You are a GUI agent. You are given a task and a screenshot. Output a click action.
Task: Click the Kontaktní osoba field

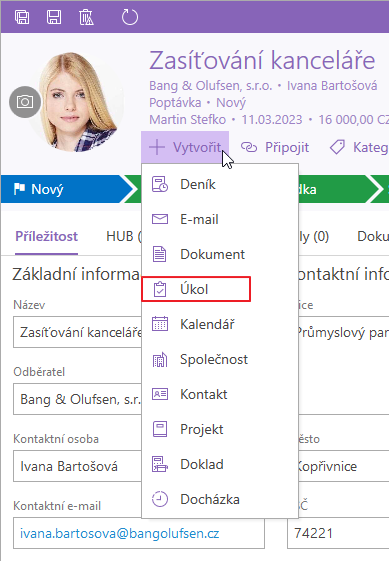[77, 466]
